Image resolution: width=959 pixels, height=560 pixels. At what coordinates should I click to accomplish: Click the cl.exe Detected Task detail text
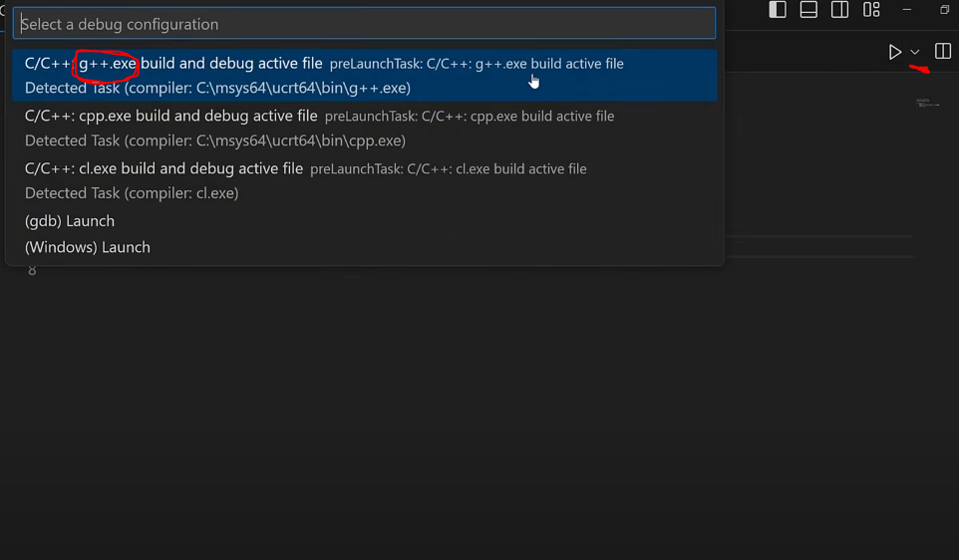132,193
